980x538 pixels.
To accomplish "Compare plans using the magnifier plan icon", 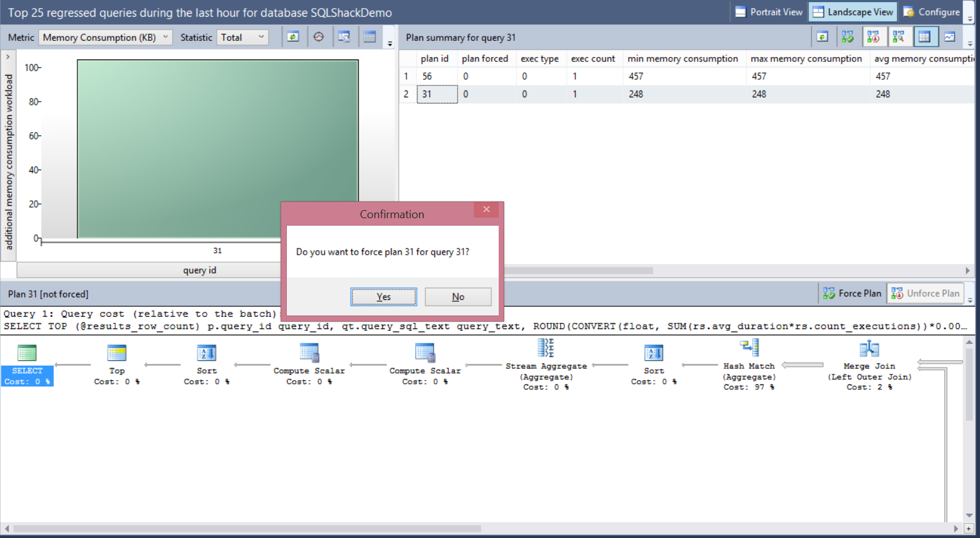I will point(898,37).
